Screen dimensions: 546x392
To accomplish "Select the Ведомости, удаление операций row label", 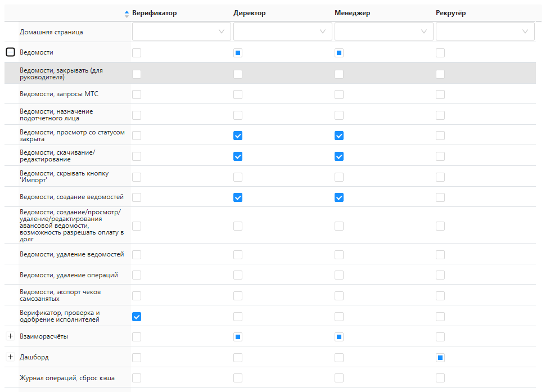I will point(69,275).
